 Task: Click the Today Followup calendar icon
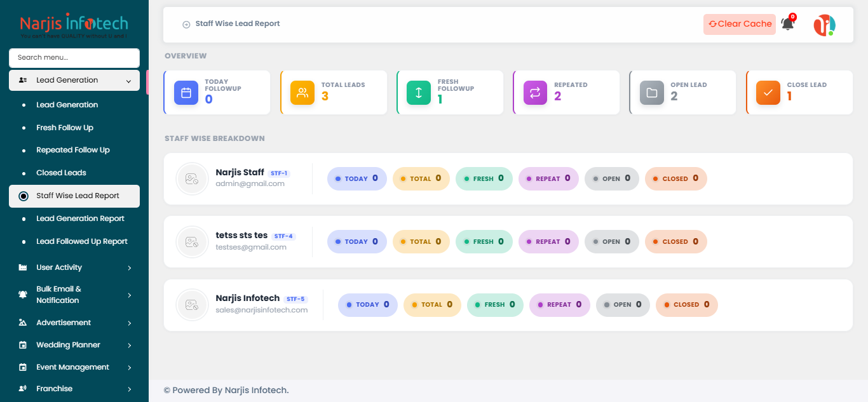[186, 93]
